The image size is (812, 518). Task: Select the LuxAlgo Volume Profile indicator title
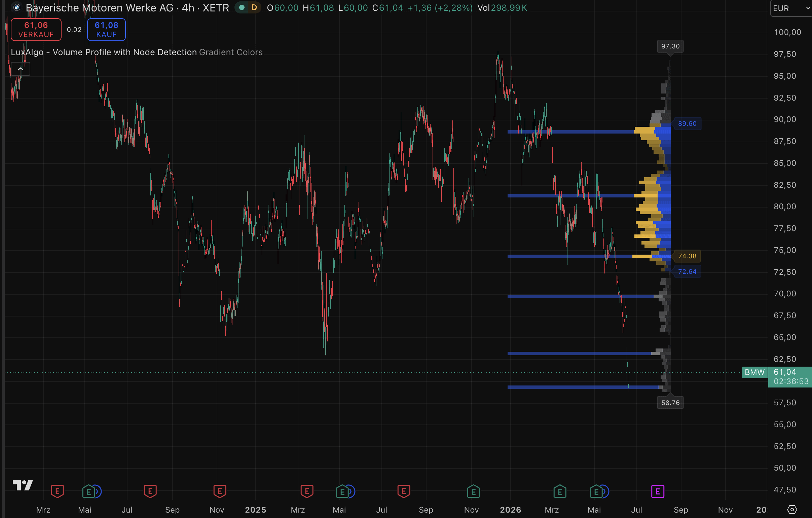tap(104, 52)
